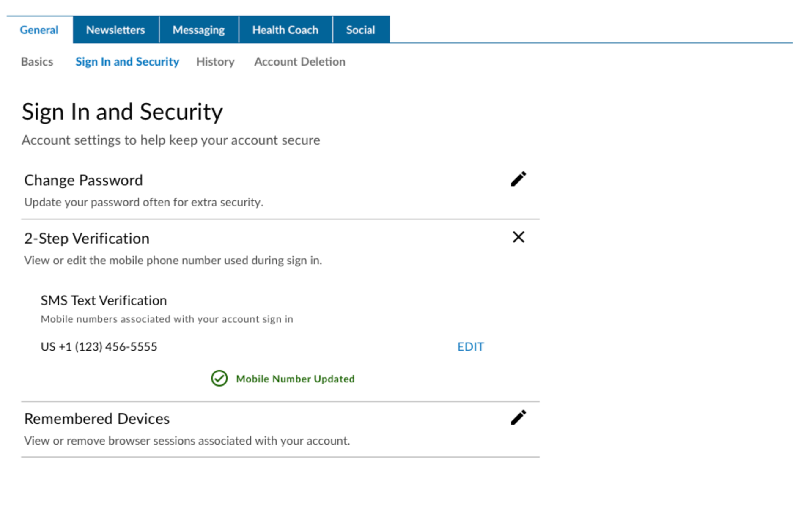Click the phone number US +1 (123) 456-5555

[x=99, y=347]
